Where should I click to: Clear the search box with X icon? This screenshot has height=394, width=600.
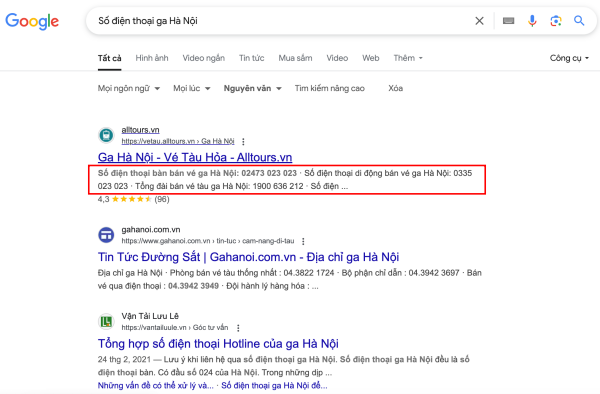click(x=479, y=21)
